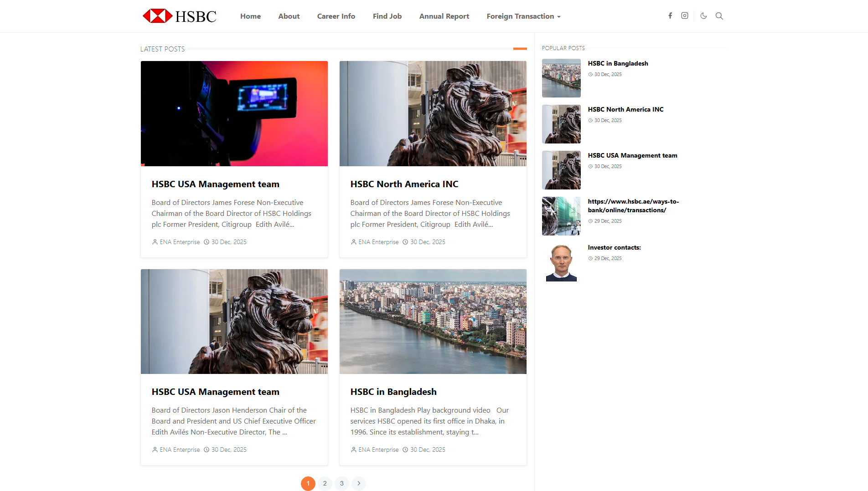
Task: Open popular post Investor contacts
Action: tap(614, 247)
